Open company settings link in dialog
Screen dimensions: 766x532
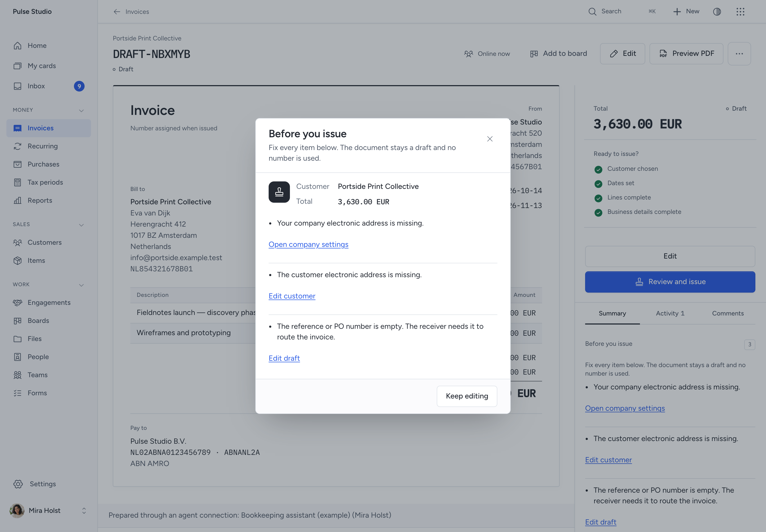point(308,244)
